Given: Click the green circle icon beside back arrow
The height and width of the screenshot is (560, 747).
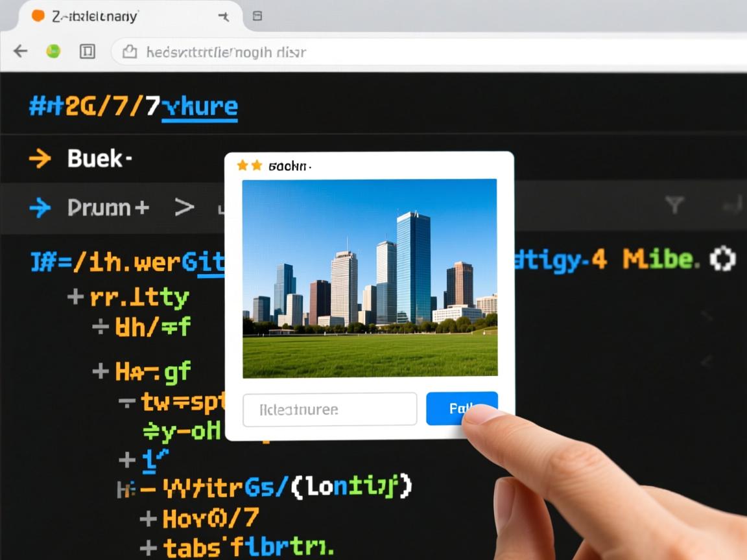Looking at the screenshot, I should click(x=53, y=51).
